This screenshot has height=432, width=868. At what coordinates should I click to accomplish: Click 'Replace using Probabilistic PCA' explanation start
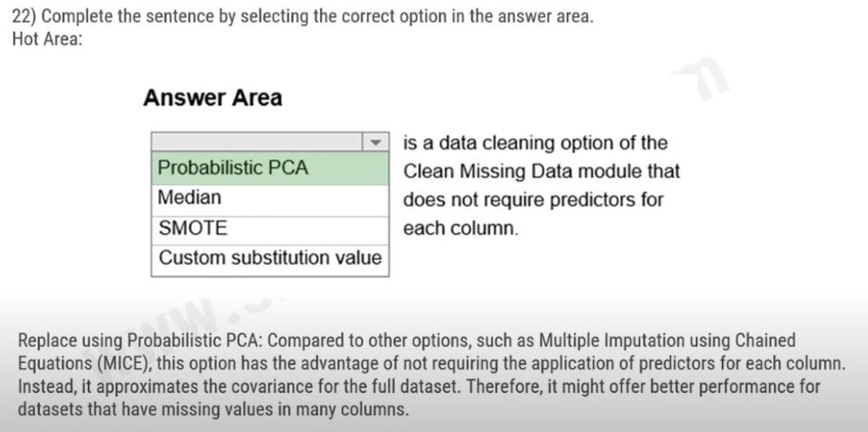140,340
